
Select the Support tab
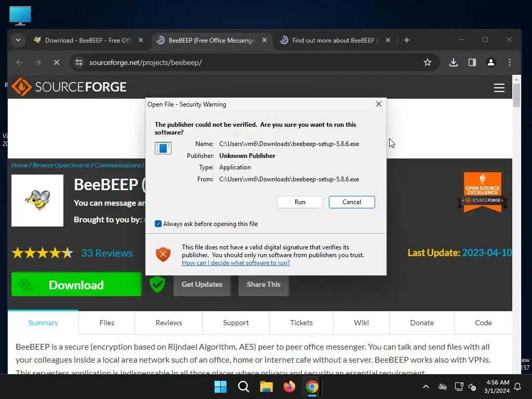tap(236, 323)
